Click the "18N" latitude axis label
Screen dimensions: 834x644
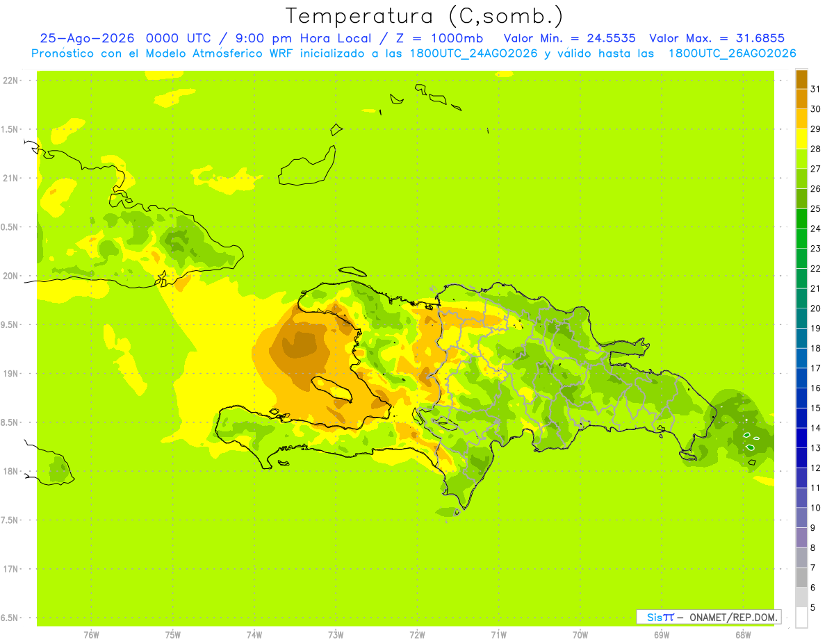10,471
